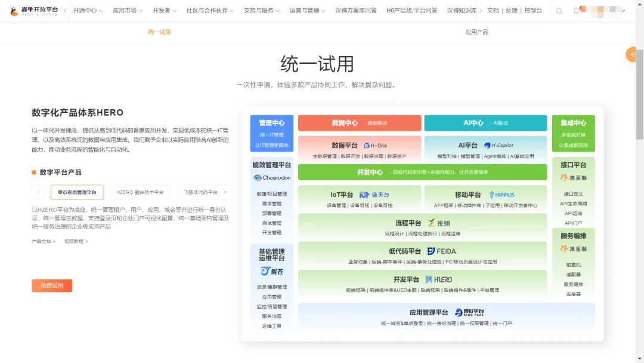Click 适配器 under 服务编排
This screenshot has height=363, width=644.
pos(574,275)
